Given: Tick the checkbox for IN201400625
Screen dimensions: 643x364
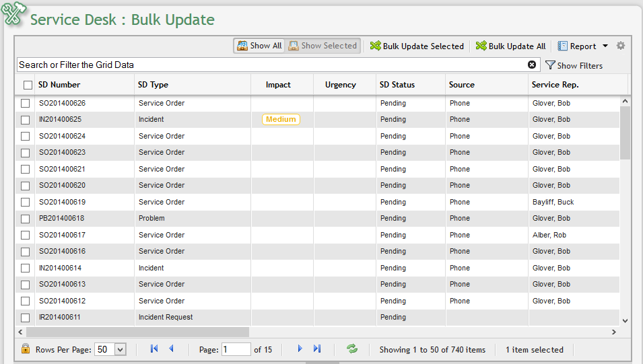Looking at the screenshot, I should pos(25,120).
